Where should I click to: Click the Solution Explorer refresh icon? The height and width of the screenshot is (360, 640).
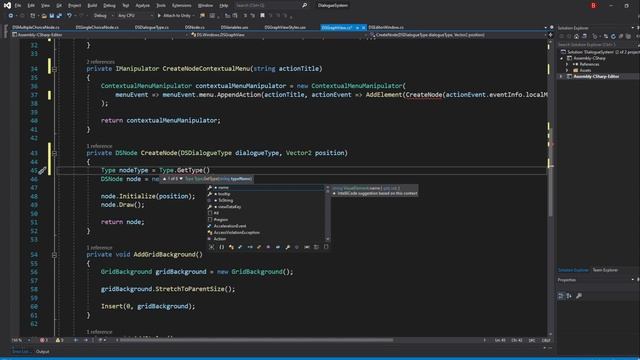click(613, 36)
